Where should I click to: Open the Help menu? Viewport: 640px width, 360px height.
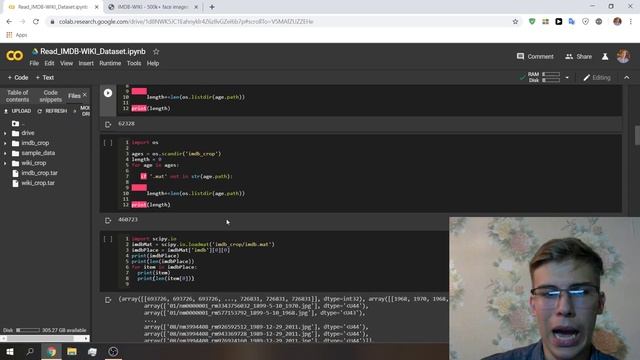tap(153, 63)
